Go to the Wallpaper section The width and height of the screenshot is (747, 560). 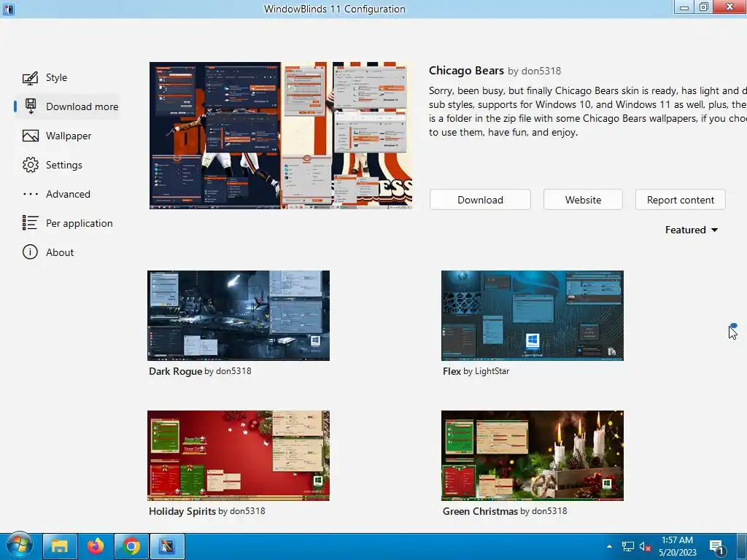[69, 136]
